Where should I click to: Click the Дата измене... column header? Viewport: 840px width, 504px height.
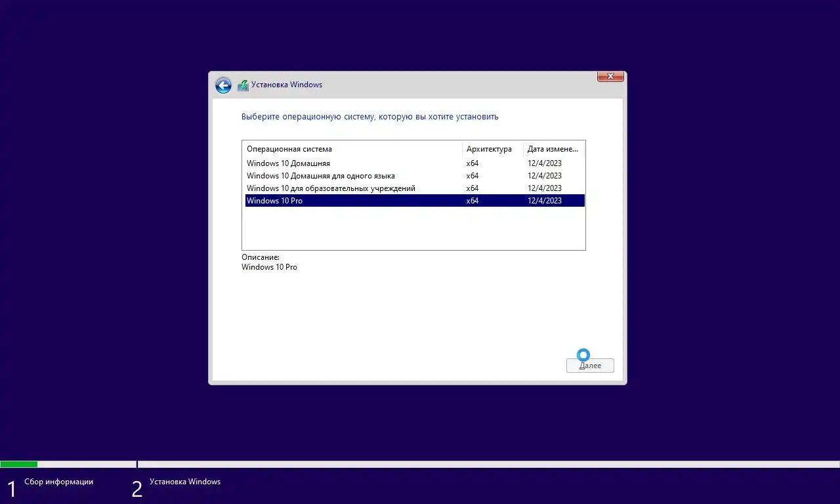coord(554,149)
